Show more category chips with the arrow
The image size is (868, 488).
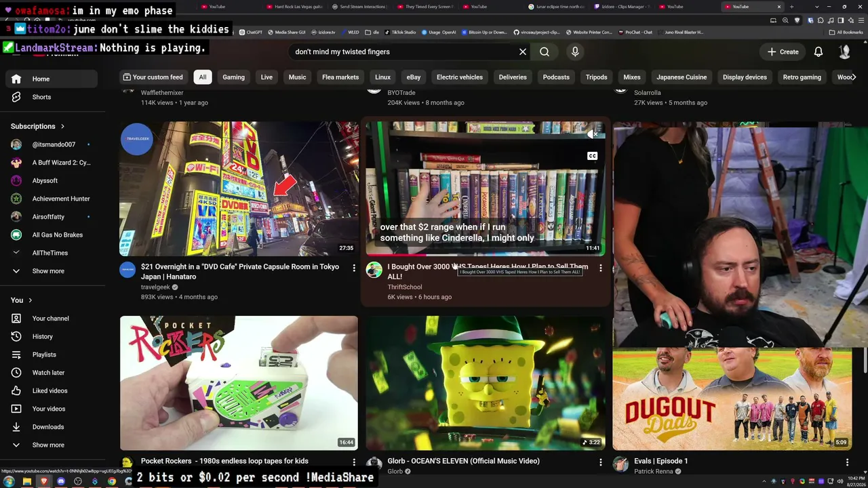[852, 77]
